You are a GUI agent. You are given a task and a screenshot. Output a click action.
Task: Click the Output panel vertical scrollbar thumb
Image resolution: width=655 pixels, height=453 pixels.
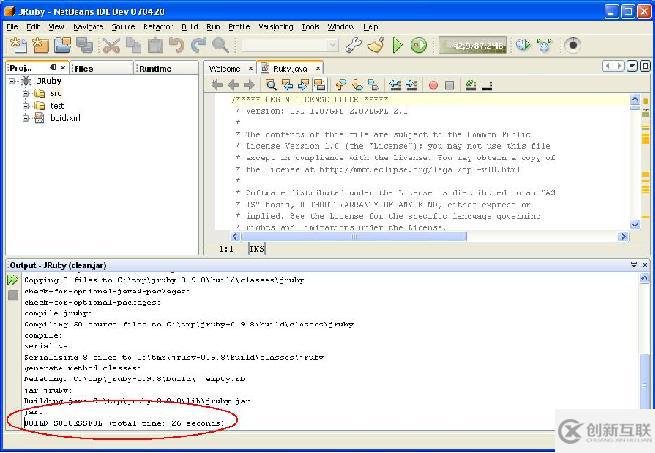pos(645,380)
